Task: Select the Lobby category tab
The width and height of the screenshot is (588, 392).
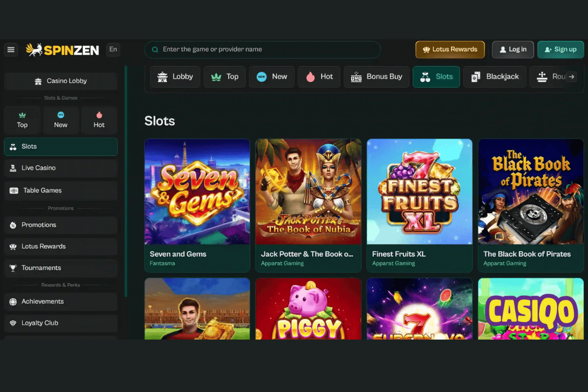Action: tap(175, 77)
